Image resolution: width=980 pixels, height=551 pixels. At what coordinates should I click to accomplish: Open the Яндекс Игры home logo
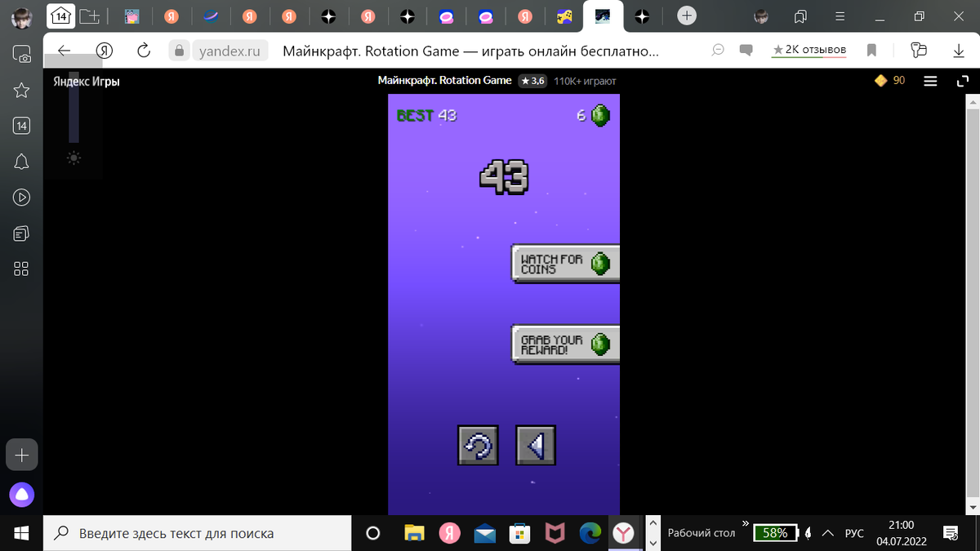[x=87, y=81]
